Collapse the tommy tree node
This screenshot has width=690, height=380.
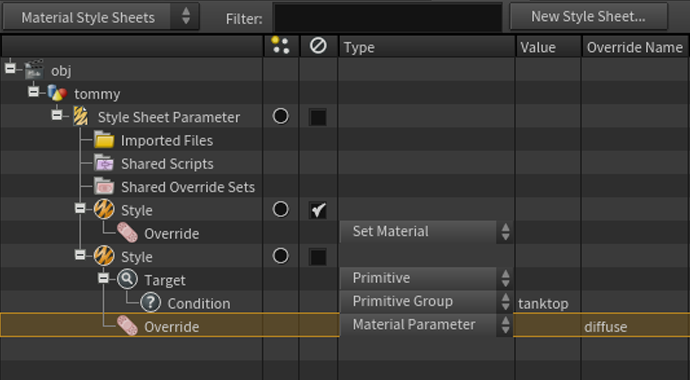pos(33,91)
